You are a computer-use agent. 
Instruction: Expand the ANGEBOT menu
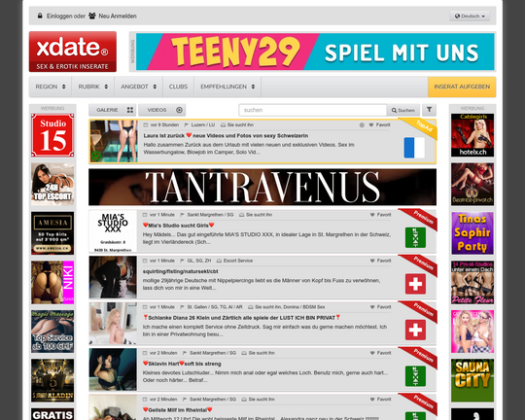point(139,87)
